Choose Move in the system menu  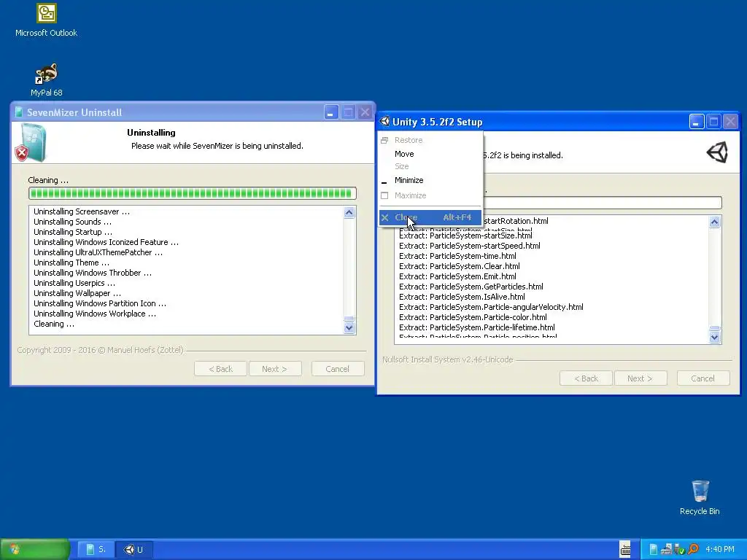[x=430, y=154]
